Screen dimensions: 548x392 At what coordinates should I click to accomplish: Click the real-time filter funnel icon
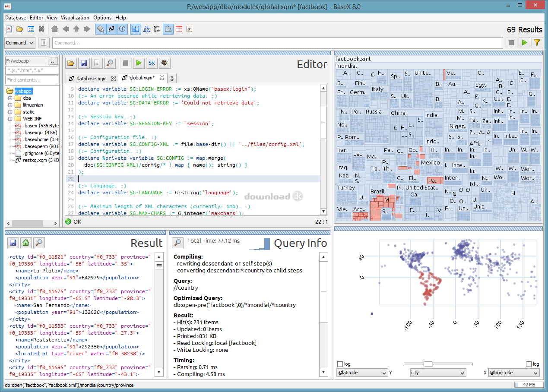click(x=537, y=43)
